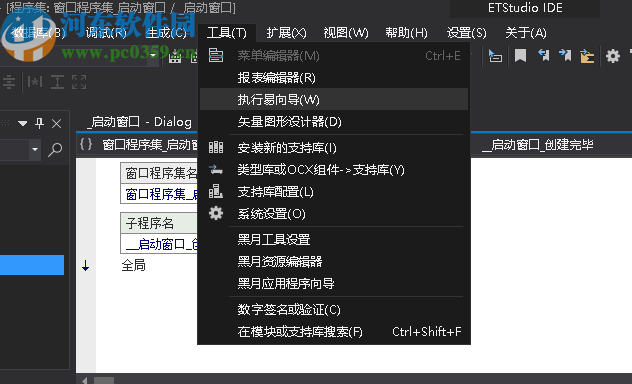This screenshot has height=384, width=632.
Task: Click the blue 窗口程序集_启动窗口 name cell
Action: pyautogui.click(x=160, y=194)
